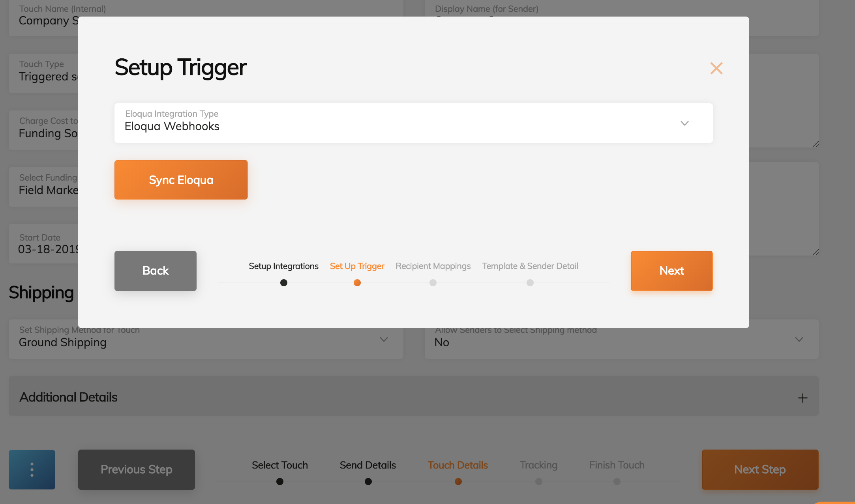This screenshot has width=855, height=504.
Task: Open the blue three-dot options menu
Action: pyautogui.click(x=32, y=470)
